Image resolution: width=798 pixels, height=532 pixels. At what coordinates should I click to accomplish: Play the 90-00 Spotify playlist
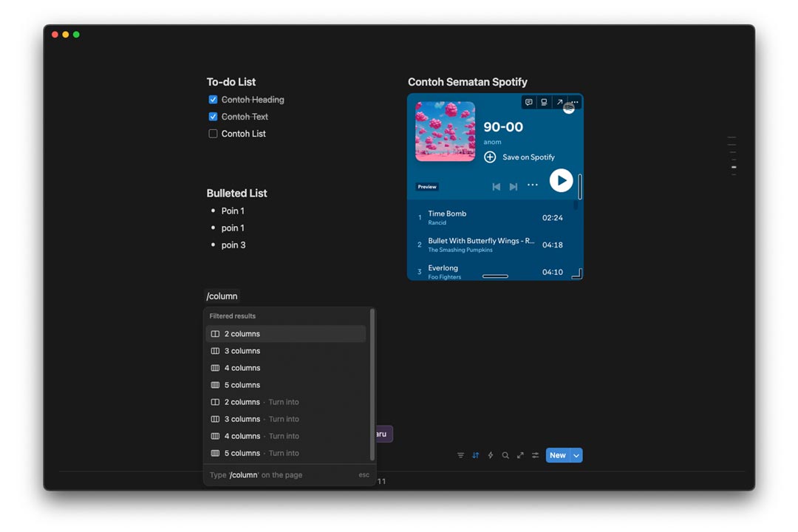click(x=561, y=180)
